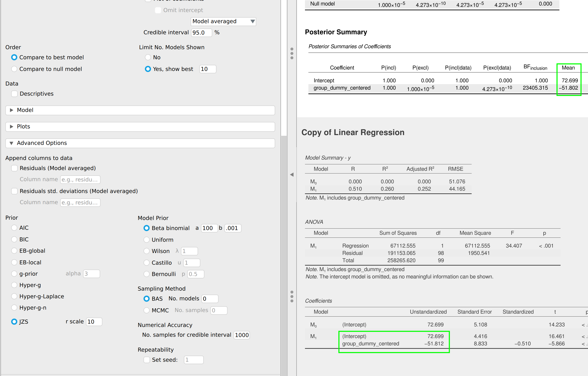Image resolution: width=588 pixels, height=376 pixels.
Task: Click the F value 34.407
Action: click(514, 246)
